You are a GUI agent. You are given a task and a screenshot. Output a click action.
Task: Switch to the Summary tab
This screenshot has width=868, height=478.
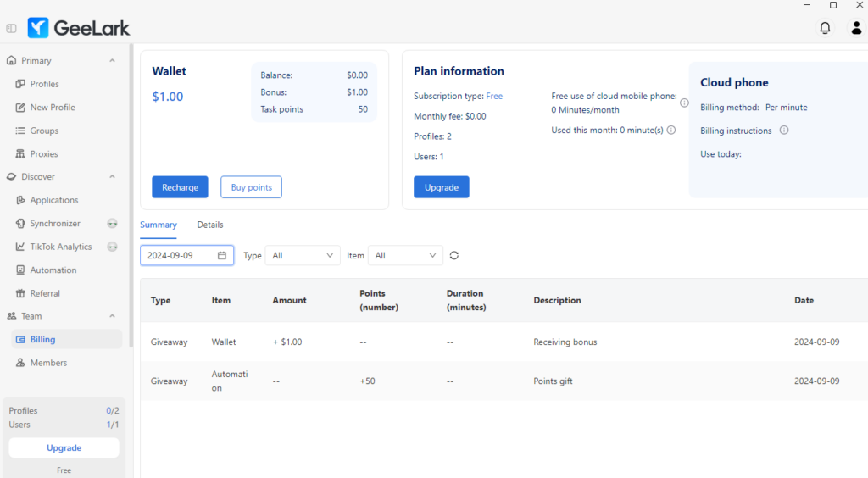[x=159, y=225]
